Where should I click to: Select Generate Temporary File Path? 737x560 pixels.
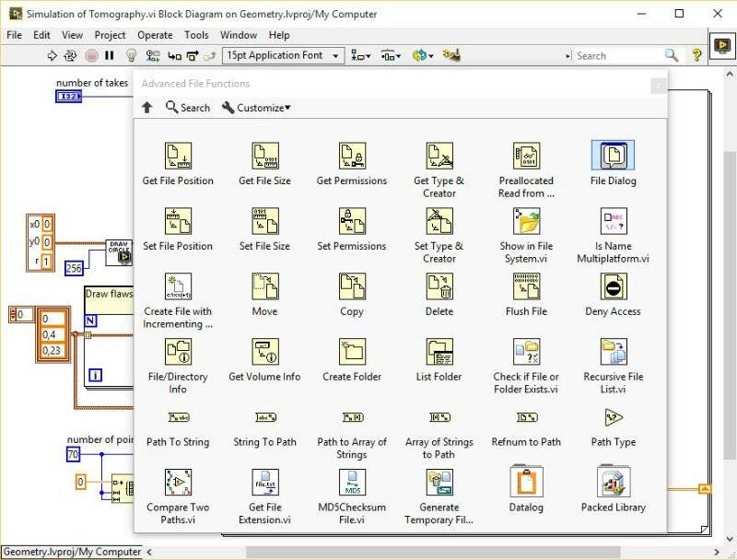439,483
